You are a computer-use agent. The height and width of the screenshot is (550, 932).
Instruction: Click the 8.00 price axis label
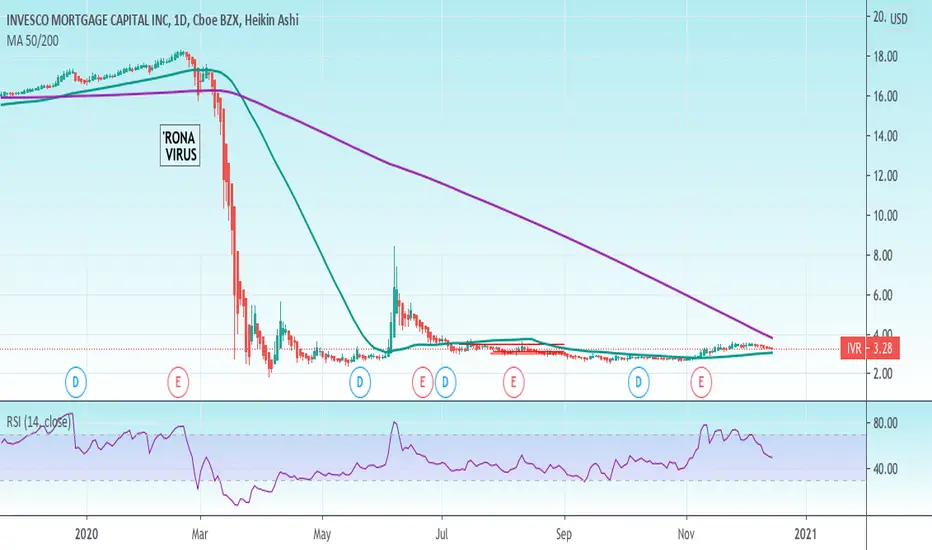[x=885, y=256]
